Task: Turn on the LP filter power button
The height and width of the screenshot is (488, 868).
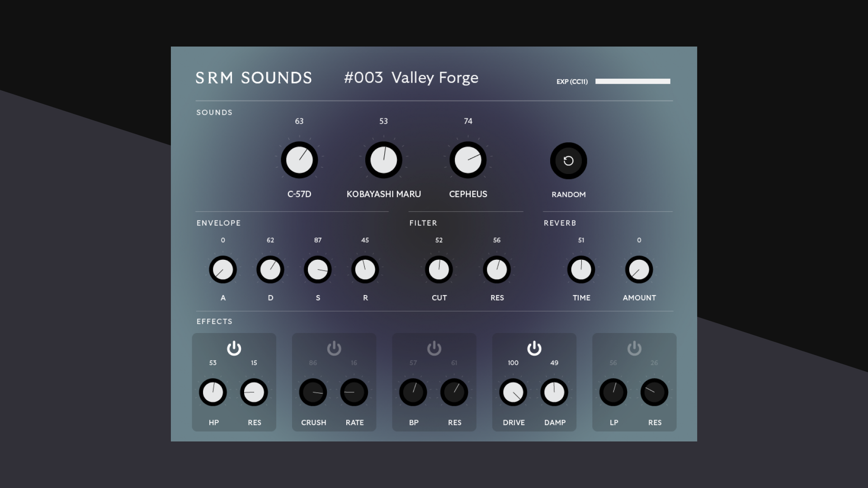Action: (x=634, y=348)
